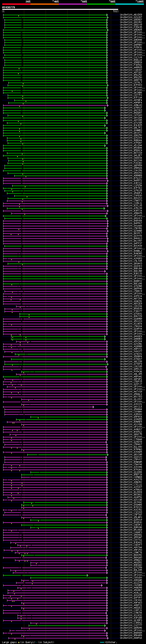Click the UniRef100_Q6QI09 label

[x=131, y=25]
